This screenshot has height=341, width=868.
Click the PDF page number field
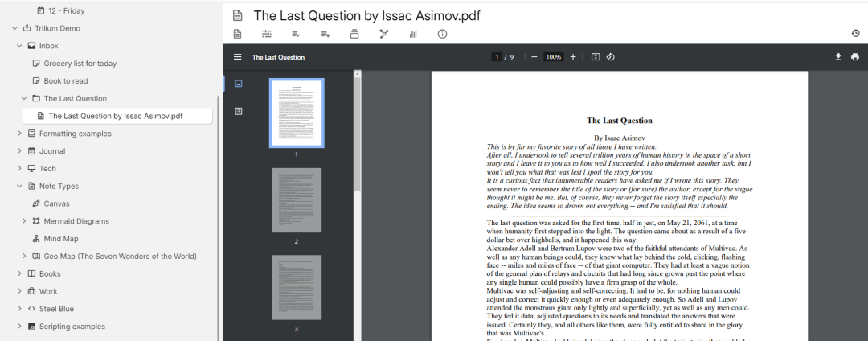(497, 57)
